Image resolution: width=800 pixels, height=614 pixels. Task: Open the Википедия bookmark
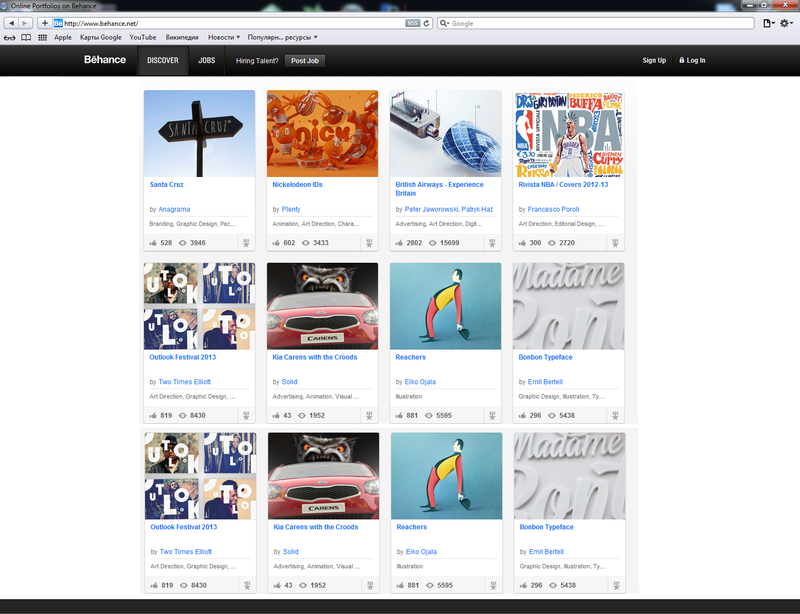pyautogui.click(x=182, y=37)
